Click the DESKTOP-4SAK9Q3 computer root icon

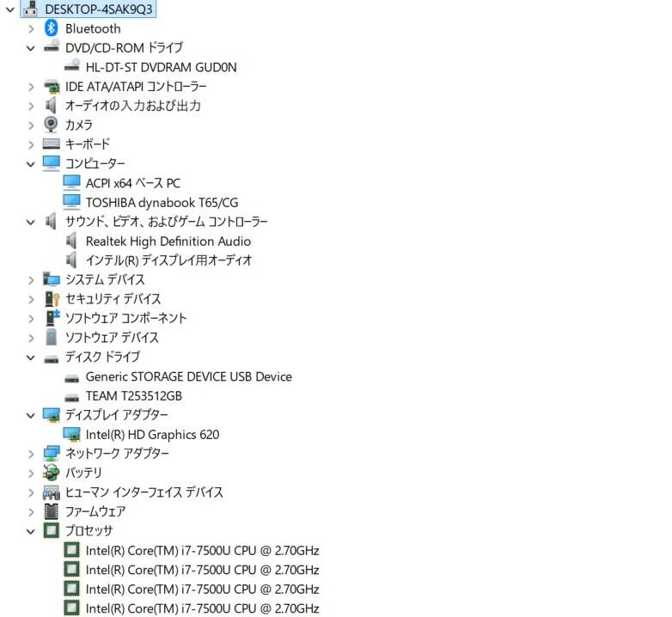tap(30, 9)
